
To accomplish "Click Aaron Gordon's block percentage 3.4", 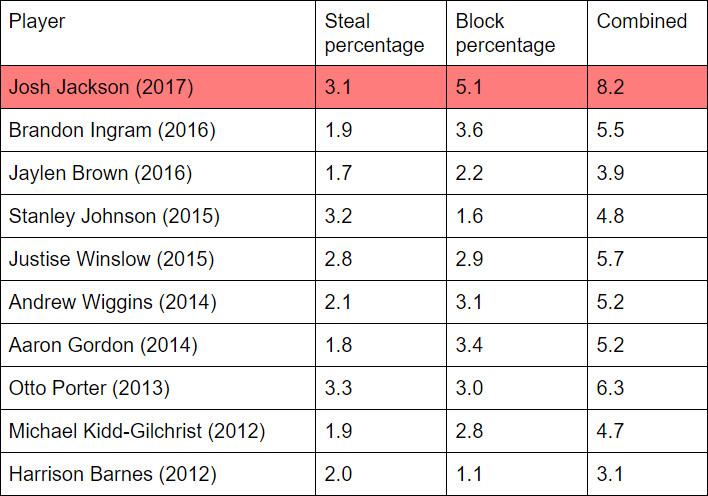I will point(469,345).
